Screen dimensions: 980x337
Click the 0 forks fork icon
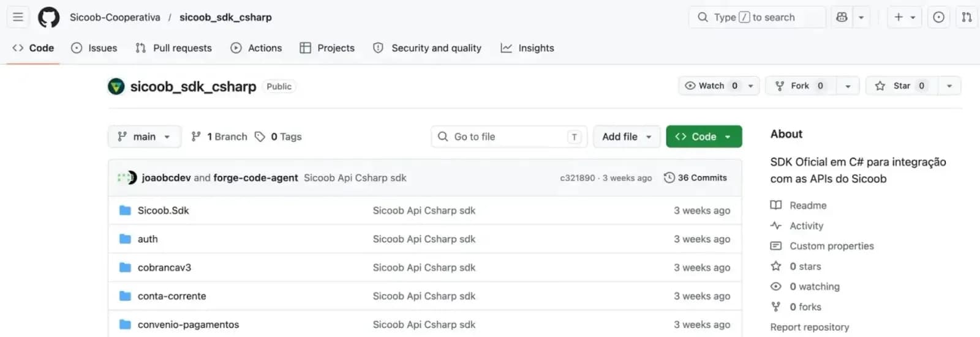776,306
